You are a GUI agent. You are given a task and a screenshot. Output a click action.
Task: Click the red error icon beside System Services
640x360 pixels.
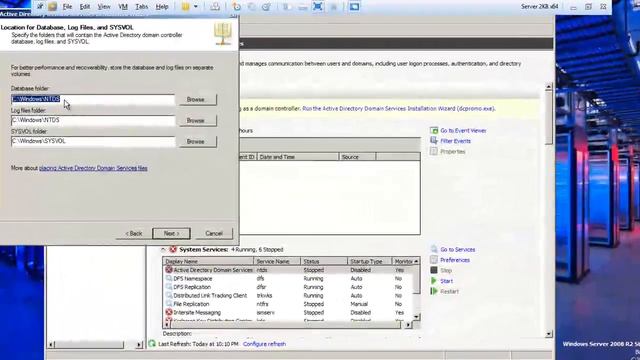pyautogui.click(x=173, y=249)
